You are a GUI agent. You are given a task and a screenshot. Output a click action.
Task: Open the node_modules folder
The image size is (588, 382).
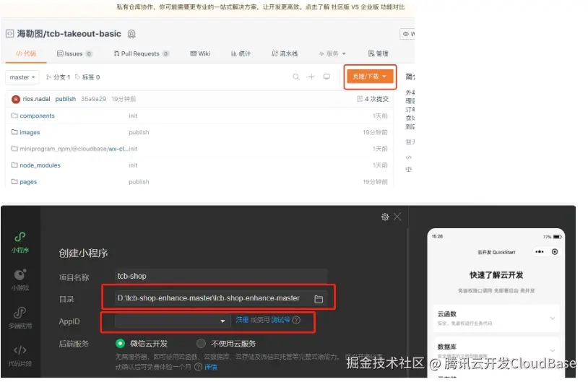pyautogui.click(x=40, y=165)
